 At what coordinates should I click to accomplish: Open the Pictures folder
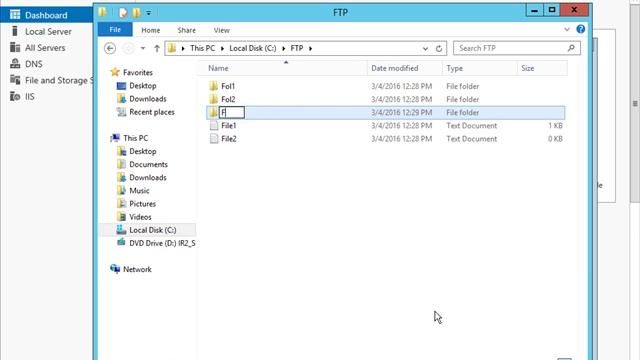[142, 204]
